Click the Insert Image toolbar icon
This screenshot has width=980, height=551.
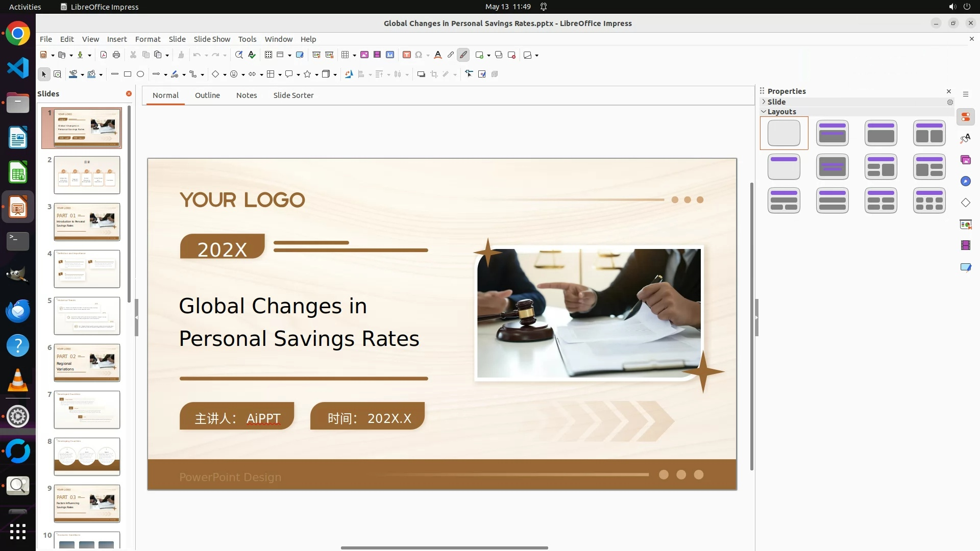[x=364, y=55]
